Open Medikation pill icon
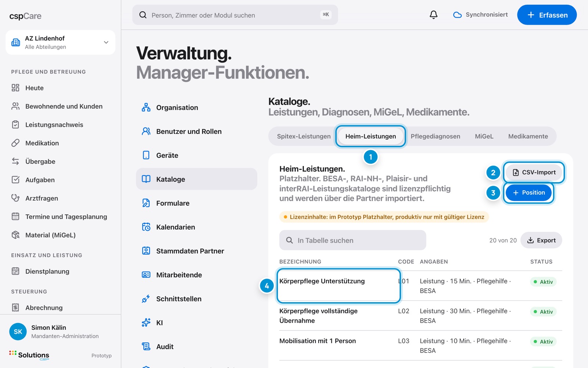Screen dimensions: 588x368 (x=15, y=143)
